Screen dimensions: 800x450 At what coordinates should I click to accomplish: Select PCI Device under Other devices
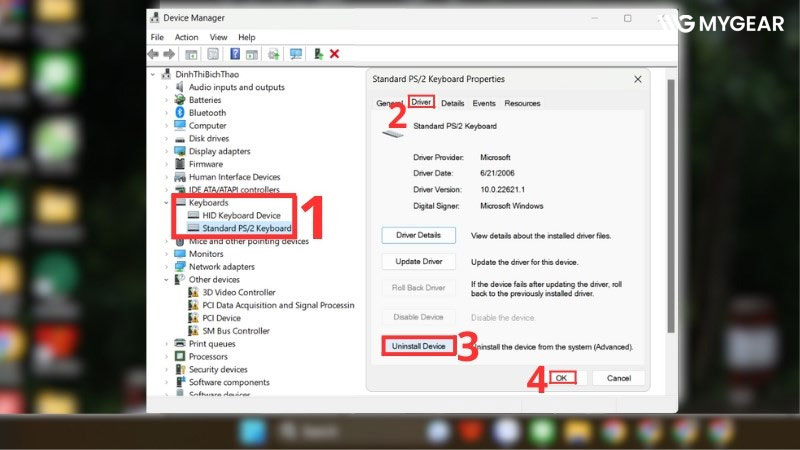tap(221, 318)
